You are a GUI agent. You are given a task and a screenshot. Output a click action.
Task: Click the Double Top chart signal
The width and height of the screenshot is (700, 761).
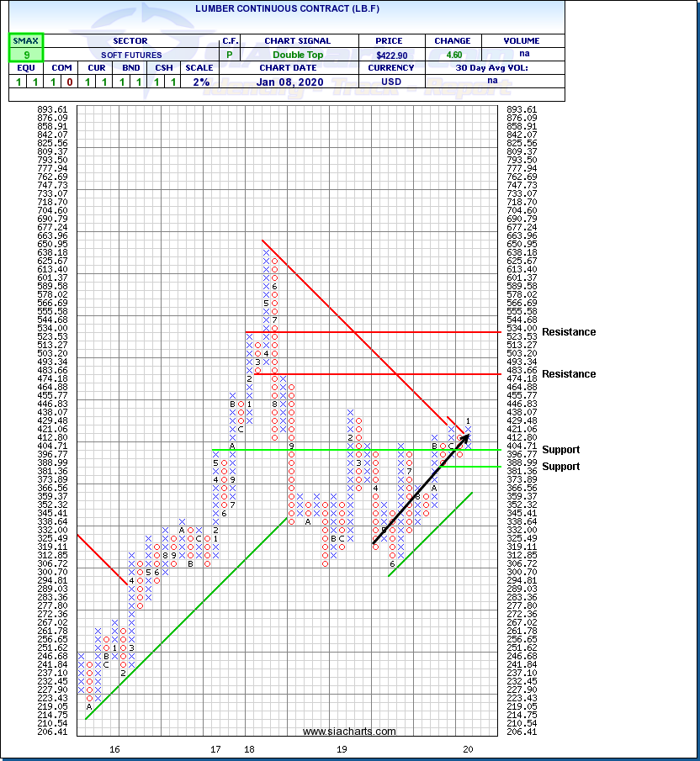click(x=297, y=55)
